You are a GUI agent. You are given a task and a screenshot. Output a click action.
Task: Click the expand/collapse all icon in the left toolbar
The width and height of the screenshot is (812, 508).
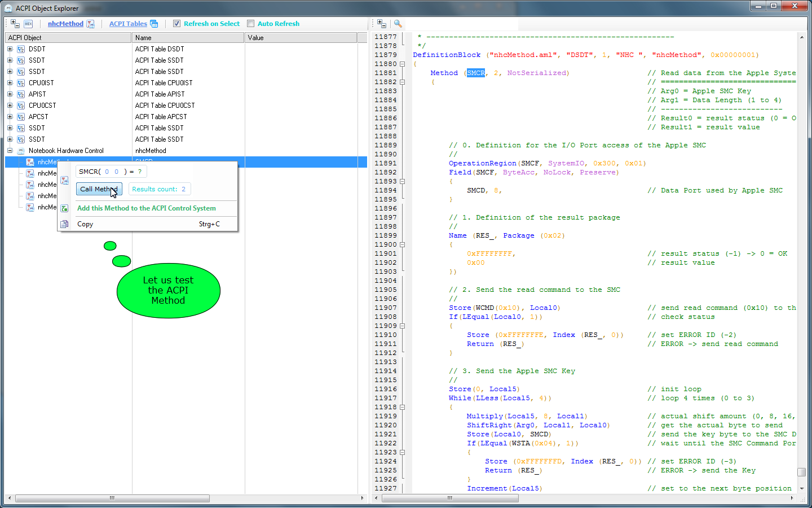(15, 24)
